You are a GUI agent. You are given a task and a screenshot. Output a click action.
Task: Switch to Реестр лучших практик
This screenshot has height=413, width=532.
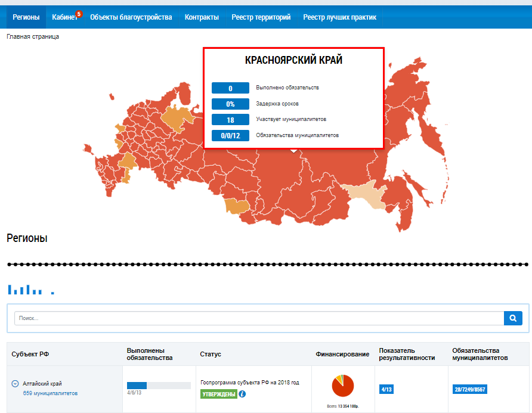(339, 17)
